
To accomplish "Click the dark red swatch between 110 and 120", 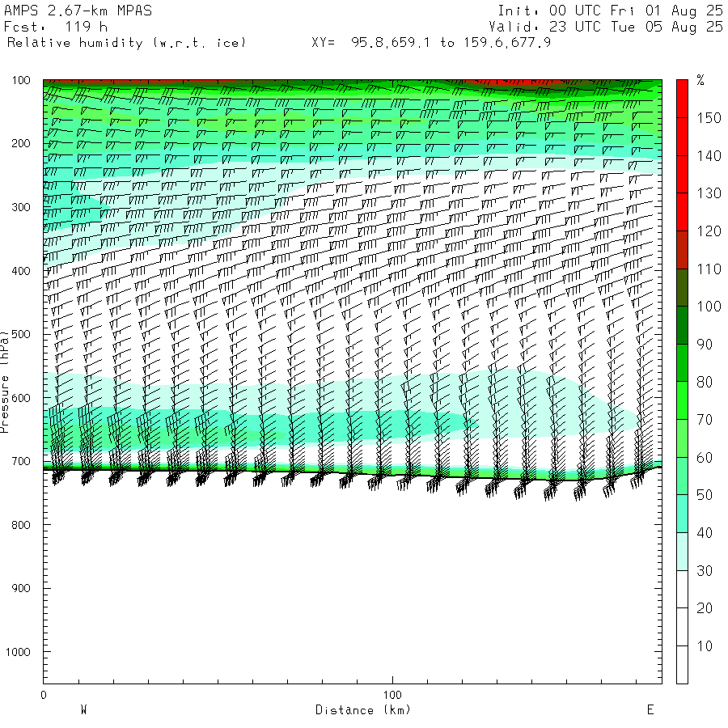I will [x=682, y=250].
